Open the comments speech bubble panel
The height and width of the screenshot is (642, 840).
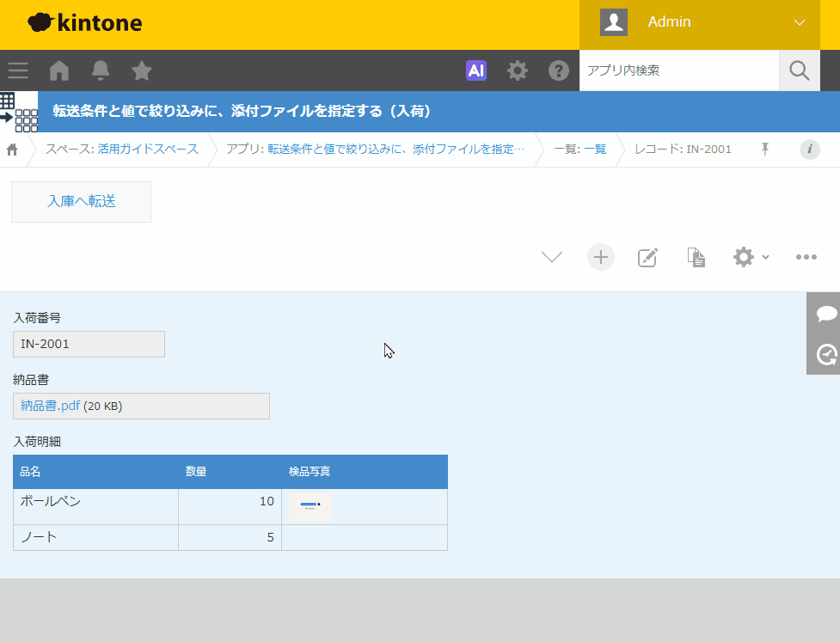pyautogui.click(x=826, y=313)
